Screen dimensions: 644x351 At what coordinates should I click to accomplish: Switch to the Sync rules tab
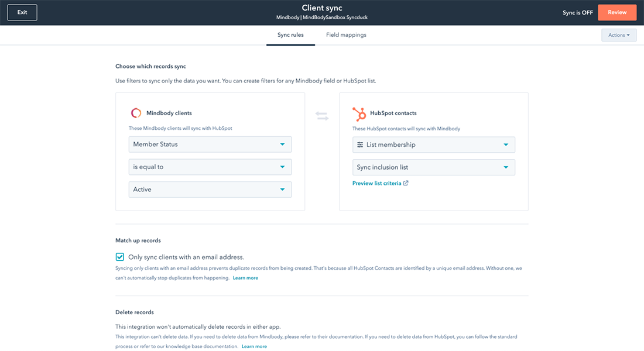(x=290, y=35)
